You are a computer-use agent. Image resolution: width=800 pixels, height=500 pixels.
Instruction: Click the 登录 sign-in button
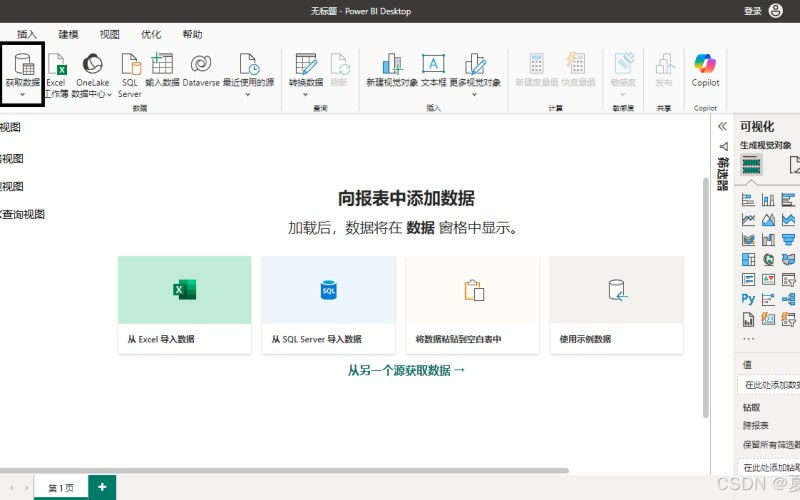tap(753, 11)
